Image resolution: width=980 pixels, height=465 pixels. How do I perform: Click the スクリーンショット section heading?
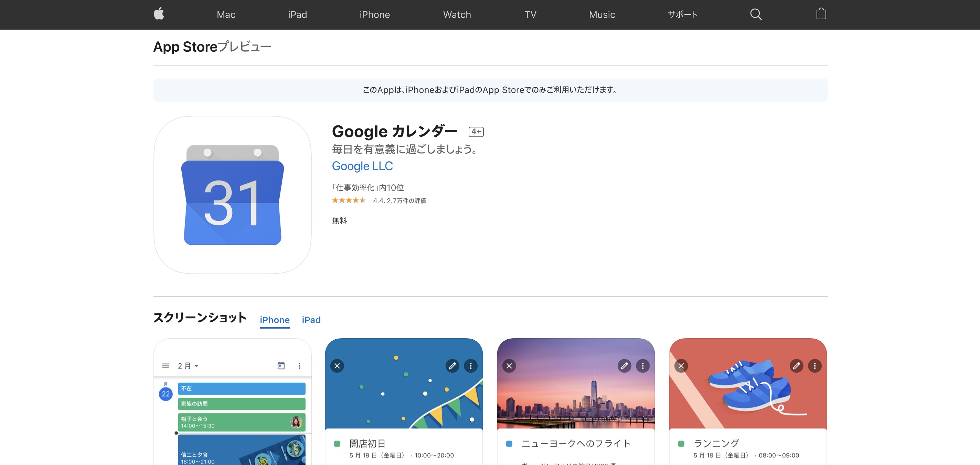pos(200,318)
